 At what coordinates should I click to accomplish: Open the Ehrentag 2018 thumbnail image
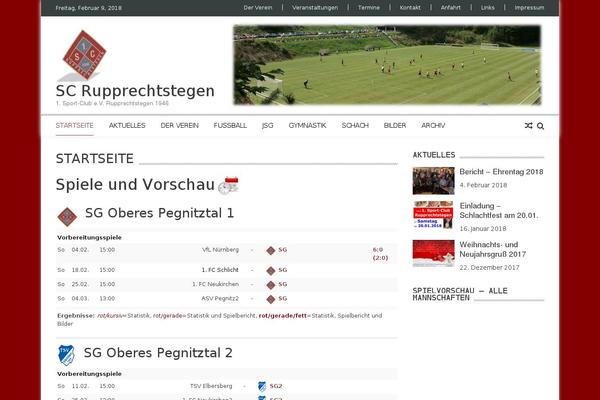coord(434,181)
